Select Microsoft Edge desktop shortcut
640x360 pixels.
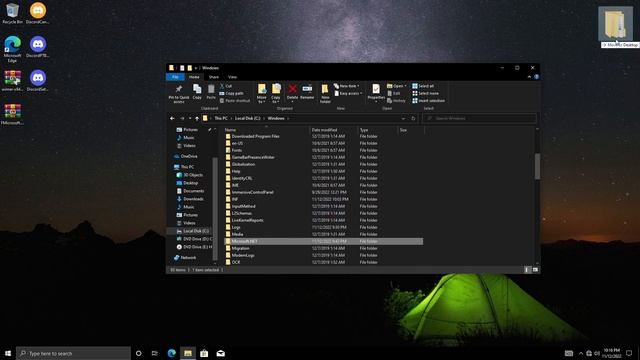(x=12, y=49)
